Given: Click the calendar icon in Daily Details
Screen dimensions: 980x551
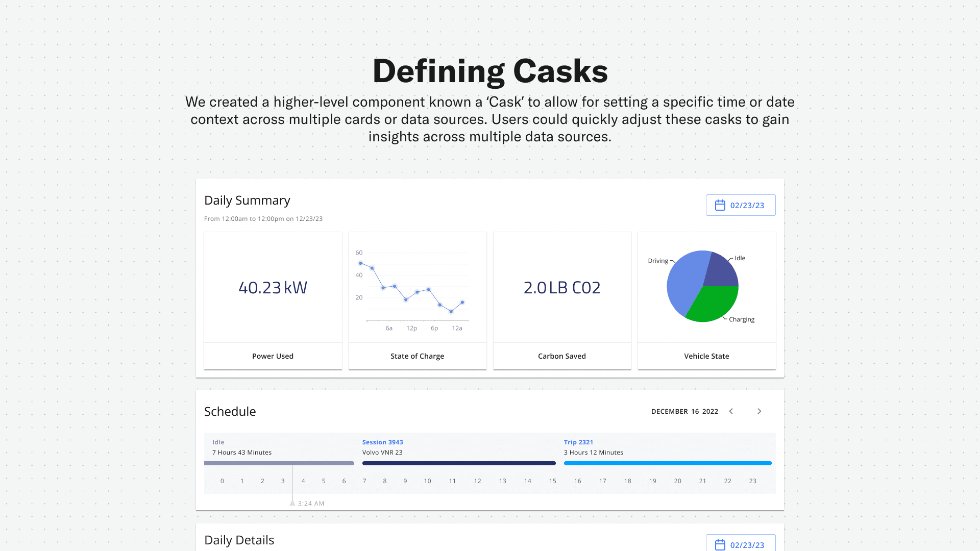Looking at the screenshot, I should 720,544.
